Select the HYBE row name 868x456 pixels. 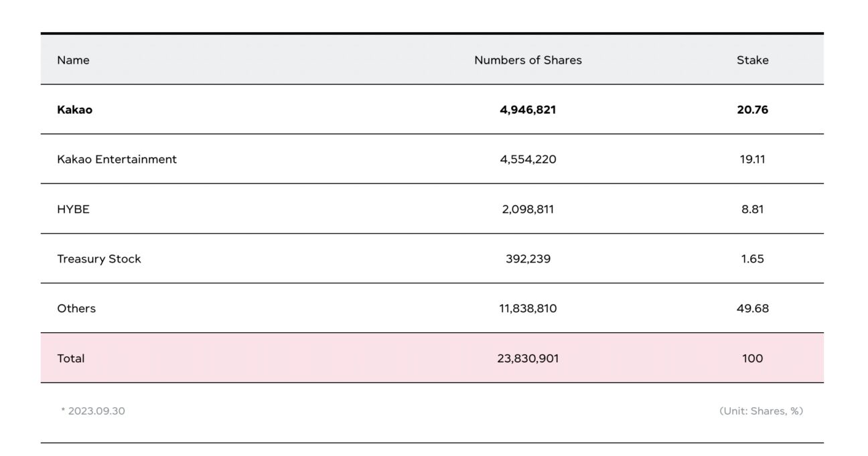coord(73,209)
